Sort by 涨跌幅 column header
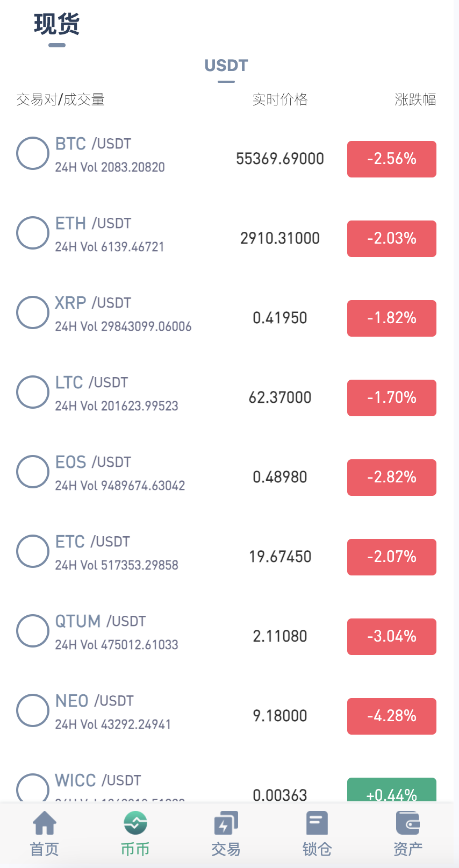 (x=415, y=99)
